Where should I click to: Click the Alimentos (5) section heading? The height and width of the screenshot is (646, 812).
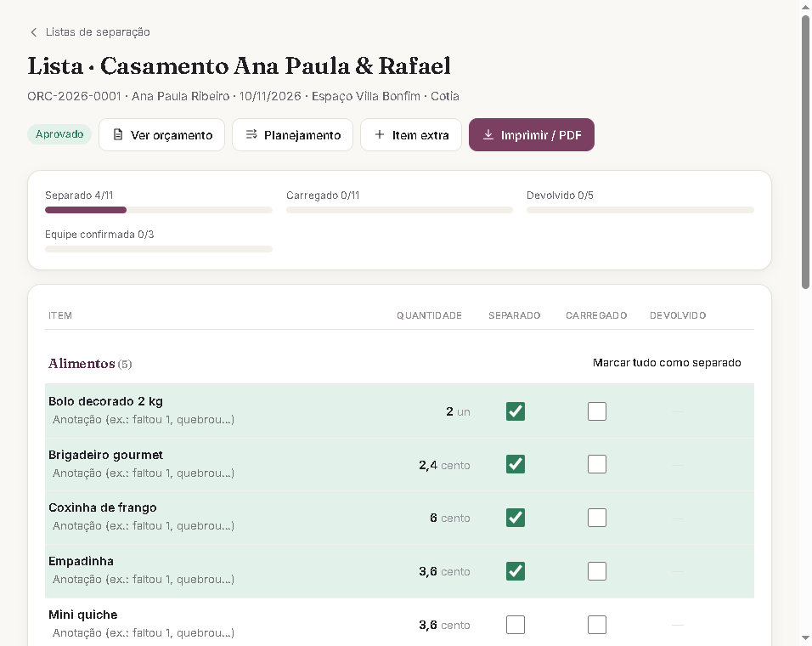90,364
